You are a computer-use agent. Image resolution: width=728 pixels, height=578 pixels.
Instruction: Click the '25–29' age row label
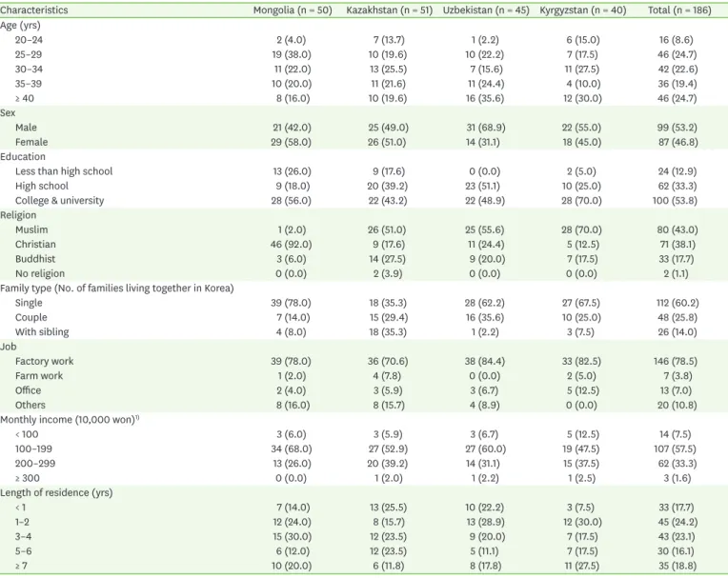pos(29,54)
